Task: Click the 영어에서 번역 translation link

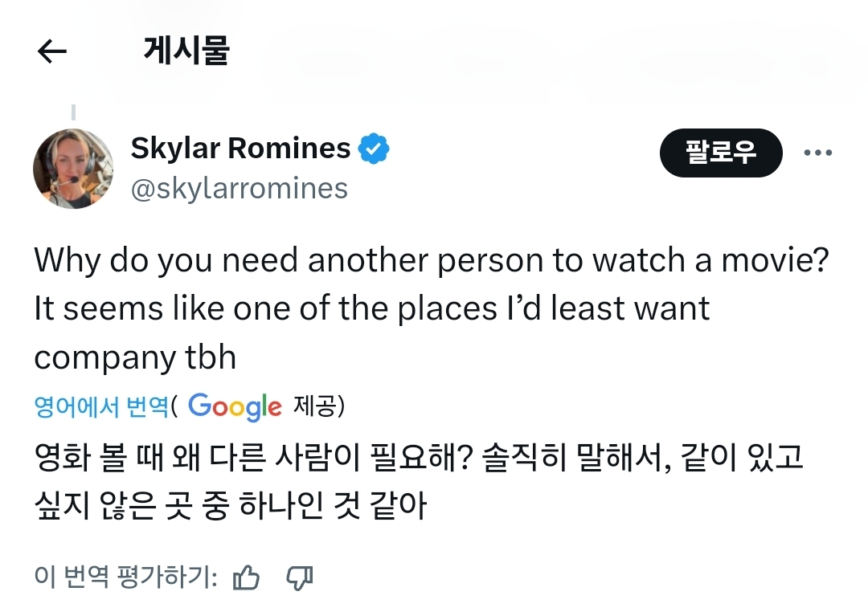Action: tap(101, 406)
